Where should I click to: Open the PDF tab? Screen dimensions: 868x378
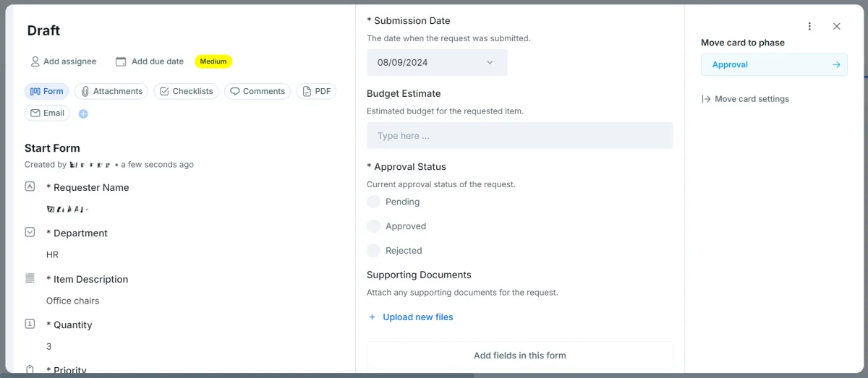(316, 91)
